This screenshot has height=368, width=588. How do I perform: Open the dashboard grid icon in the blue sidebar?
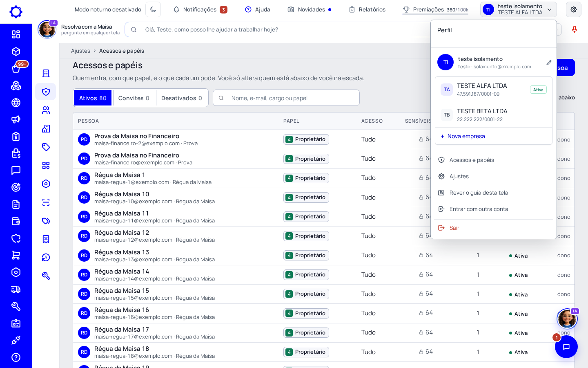tap(16, 34)
